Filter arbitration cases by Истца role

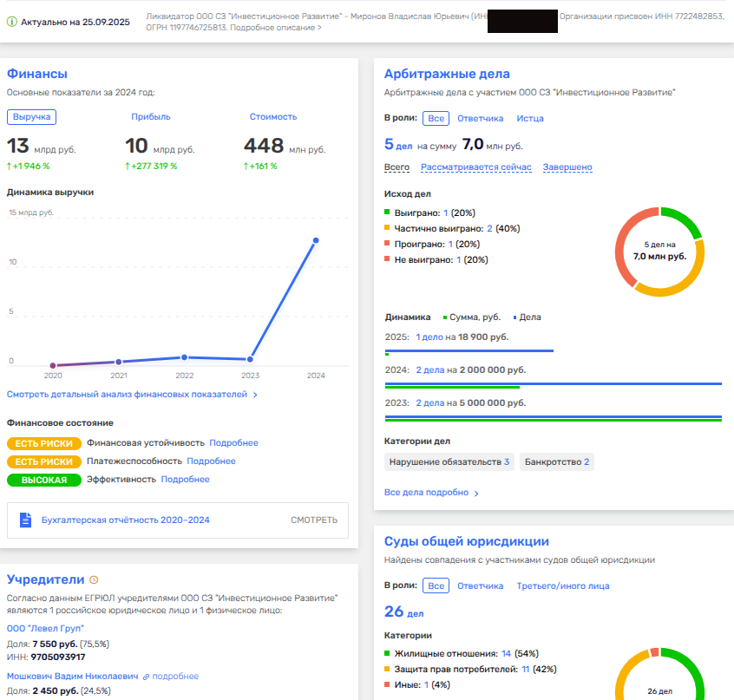[529, 118]
